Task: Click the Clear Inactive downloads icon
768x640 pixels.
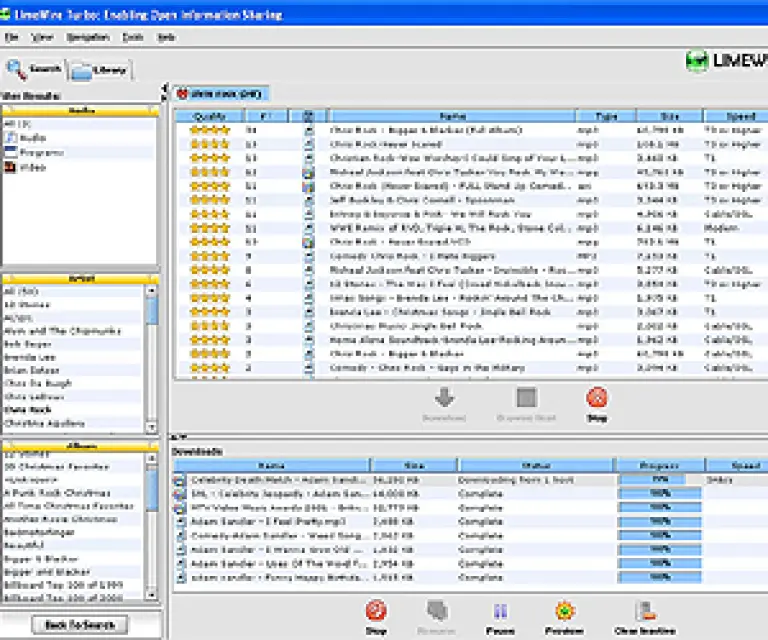Action: (645, 611)
